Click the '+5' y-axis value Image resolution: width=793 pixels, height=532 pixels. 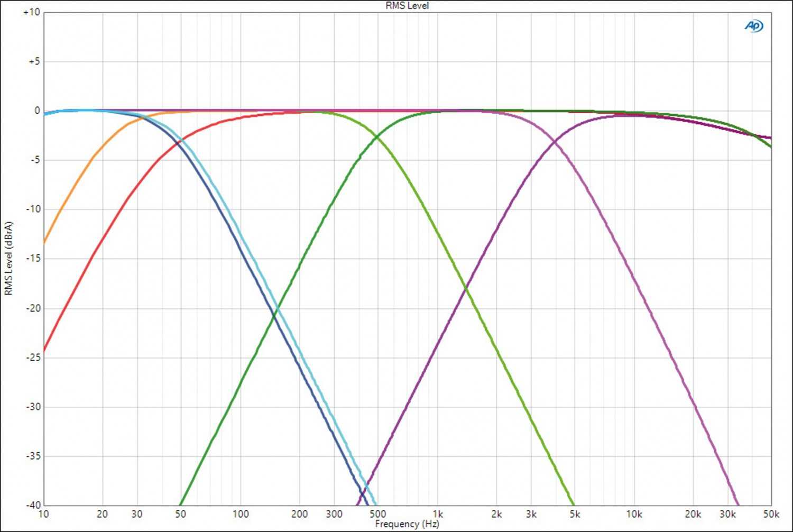tap(33, 61)
